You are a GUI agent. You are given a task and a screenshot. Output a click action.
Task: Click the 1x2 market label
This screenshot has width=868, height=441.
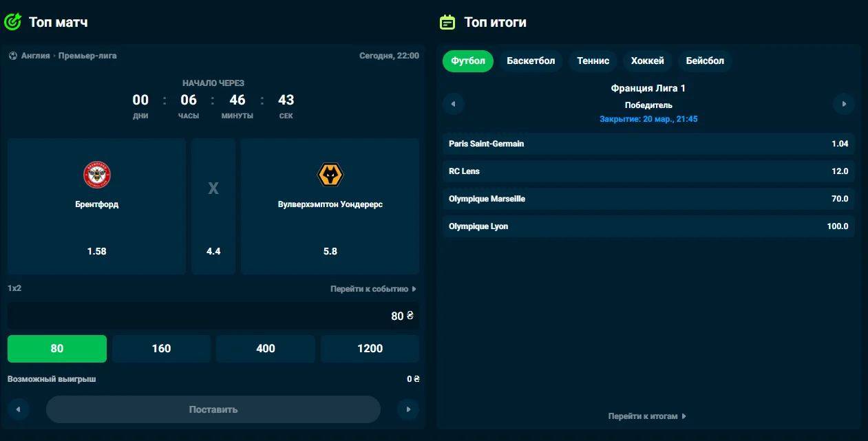(x=14, y=288)
